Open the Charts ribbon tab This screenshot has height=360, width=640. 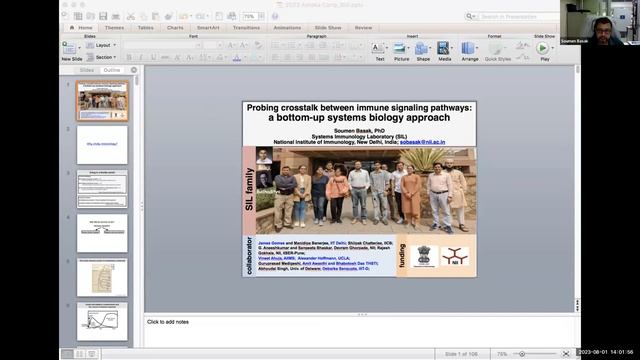click(175, 28)
